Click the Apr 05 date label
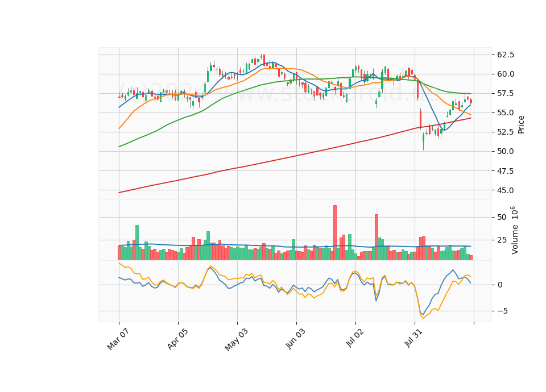Viewport: 546px width, 392px height. [177, 339]
